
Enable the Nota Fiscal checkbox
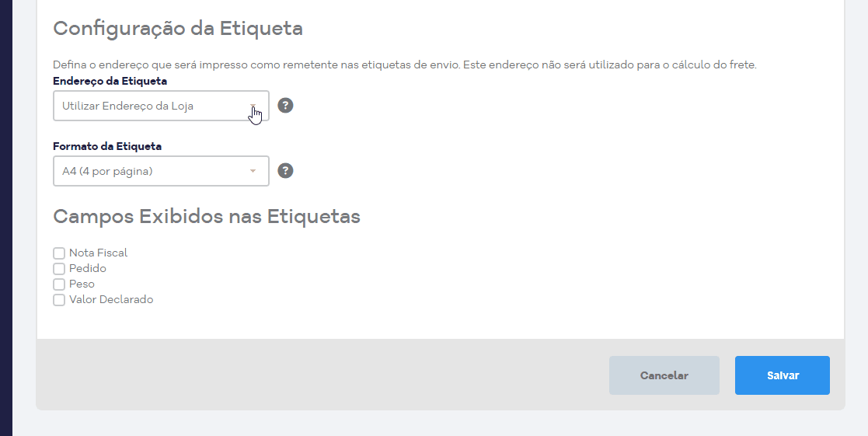pos(59,253)
